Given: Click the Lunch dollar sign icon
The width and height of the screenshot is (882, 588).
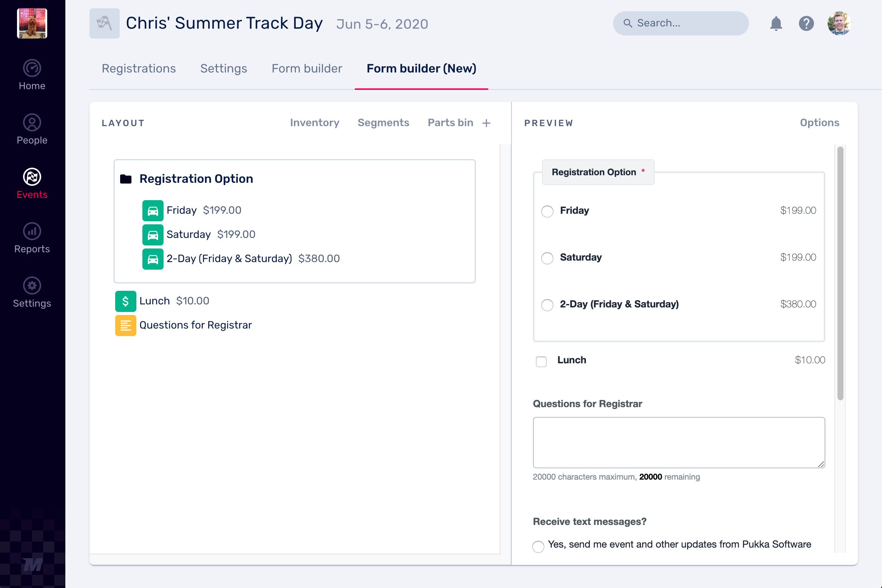Looking at the screenshot, I should point(126,301).
